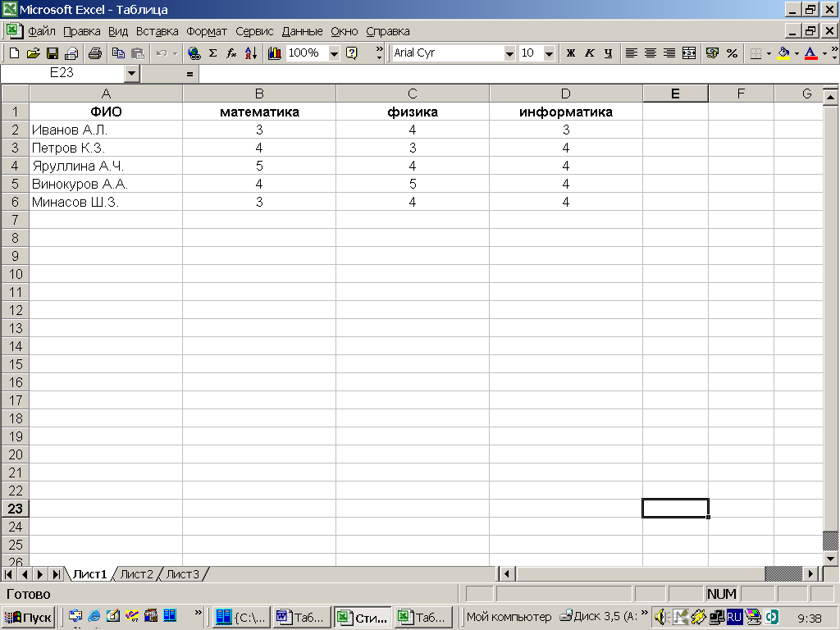Click the Сти... Excel taskbar button
Image resolution: width=840 pixels, height=630 pixels.
point(362,617)
